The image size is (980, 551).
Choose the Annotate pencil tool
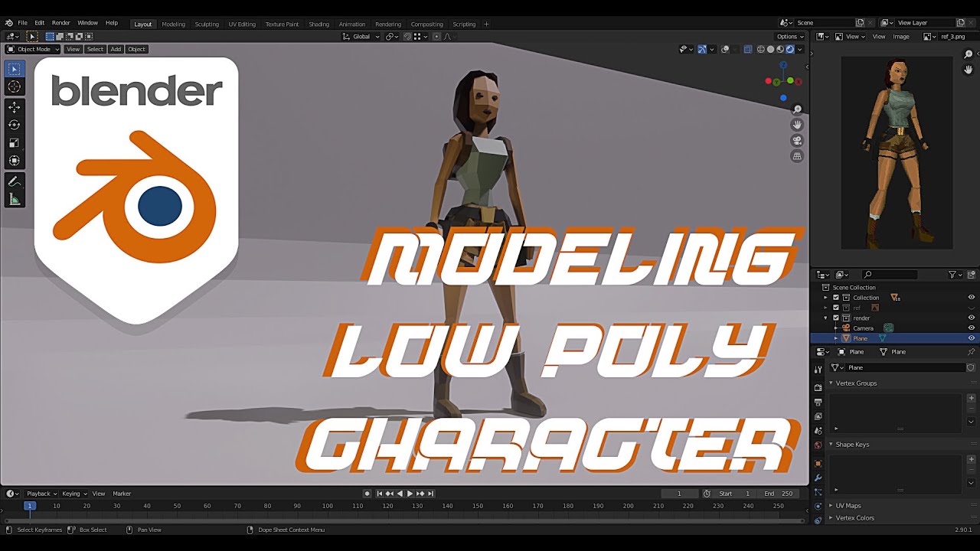pyautogui.click(x=14, y=181)
